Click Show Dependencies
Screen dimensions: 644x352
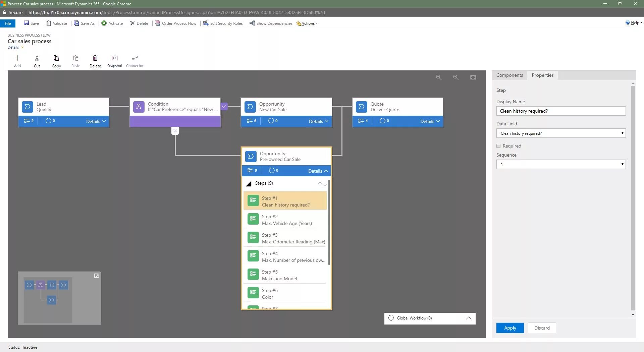[x=271, y=23]
